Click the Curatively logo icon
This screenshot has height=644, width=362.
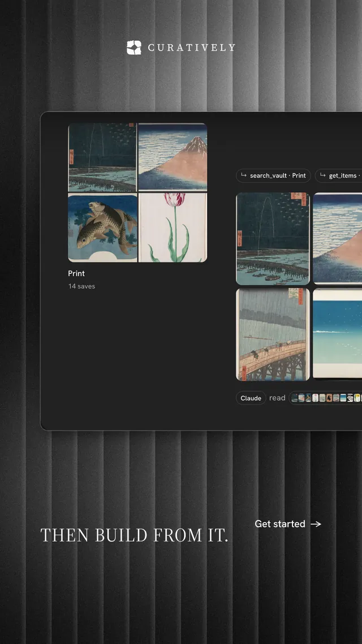(134, 48)
